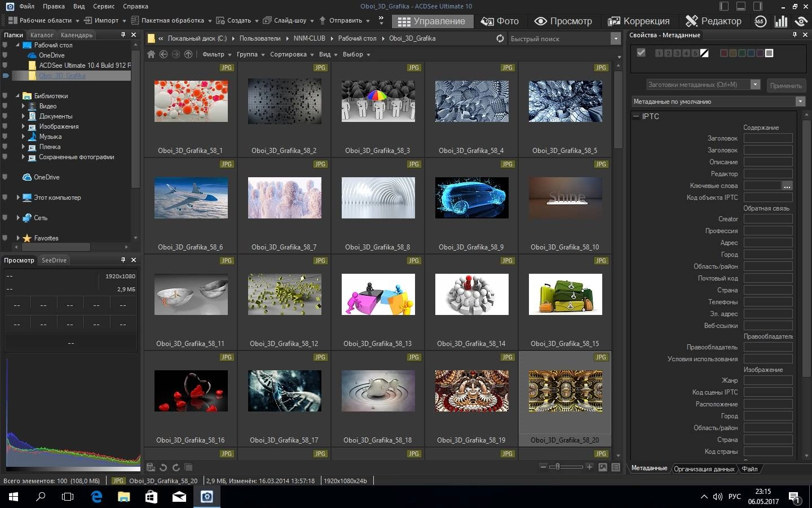Adjust thumbnail size slider
The image size is (812, 508).
tap(566, 467)
